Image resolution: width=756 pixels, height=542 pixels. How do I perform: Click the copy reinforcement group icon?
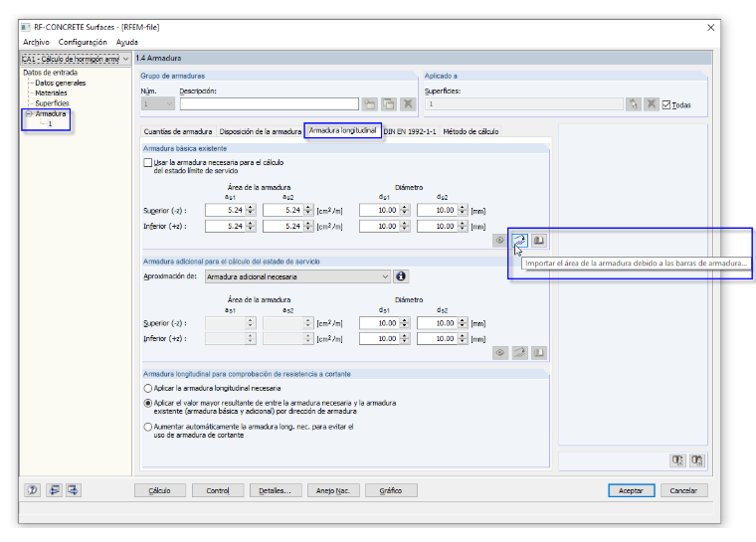[389, 104]
